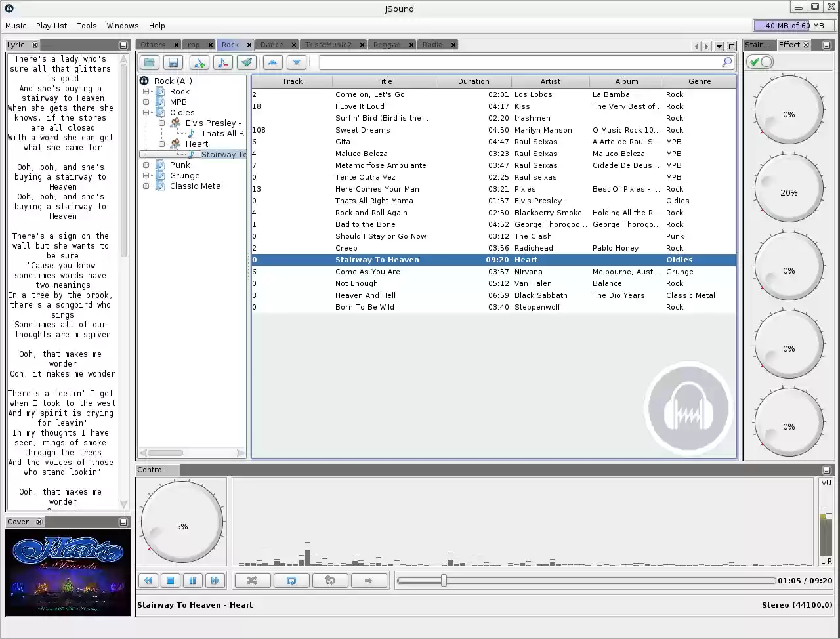This screenshot has width=840, height=639.
Task: Open a playlist file with the folder icon
Action: (149, 62)
